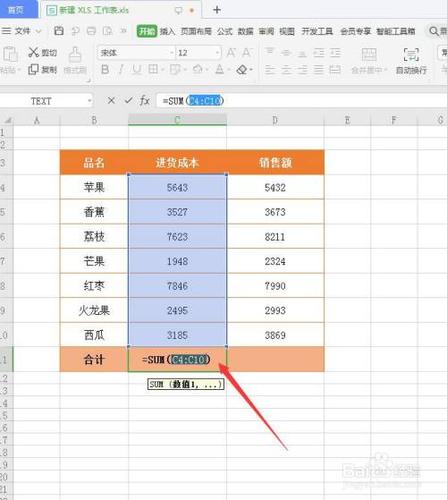Click the center horizontally icon
Viewport: 447px width, 500px height.
286,70
